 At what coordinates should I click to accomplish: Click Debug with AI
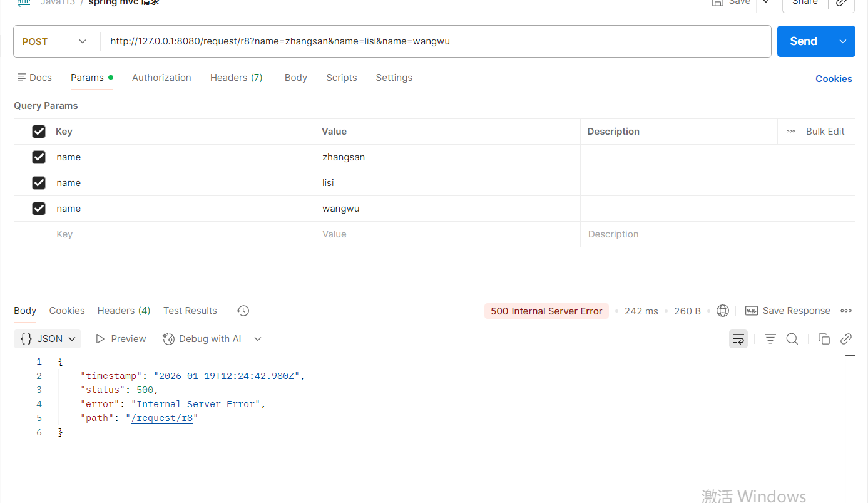tap(202, 339)
